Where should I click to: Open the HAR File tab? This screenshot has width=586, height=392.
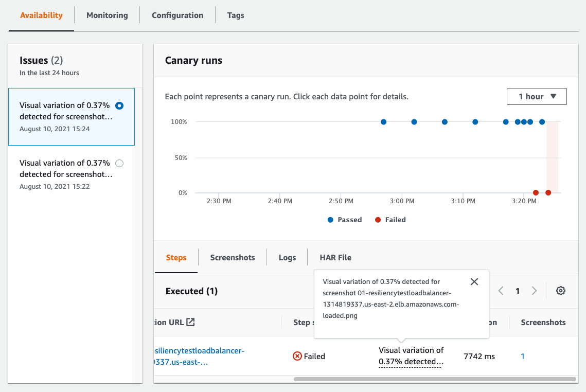(335, 257)
